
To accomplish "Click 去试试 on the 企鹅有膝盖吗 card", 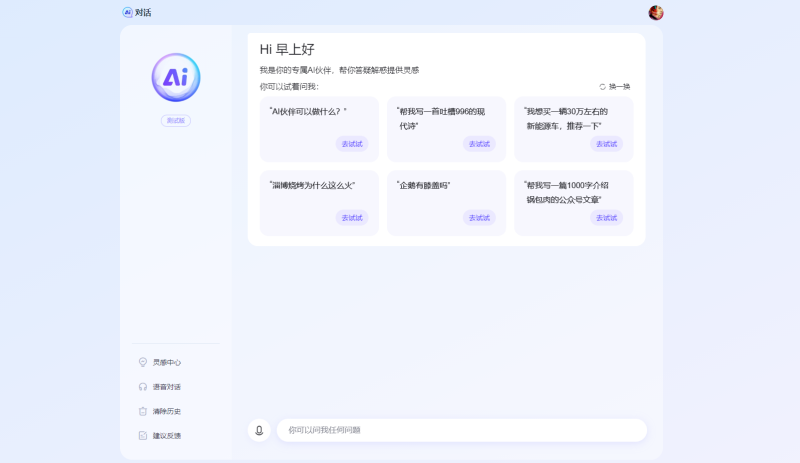I will 479,218.
